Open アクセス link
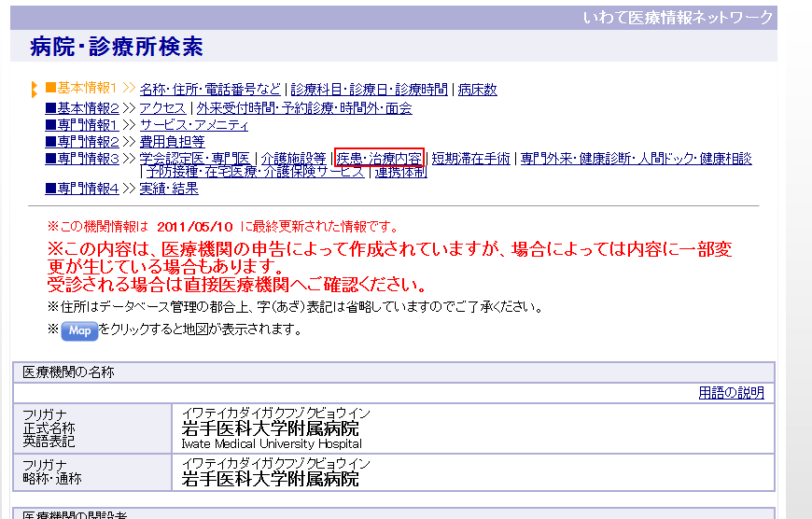 162,107
